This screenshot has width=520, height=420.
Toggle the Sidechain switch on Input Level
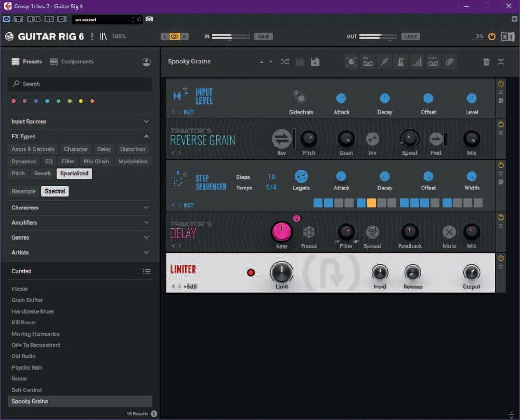(300, 97)
